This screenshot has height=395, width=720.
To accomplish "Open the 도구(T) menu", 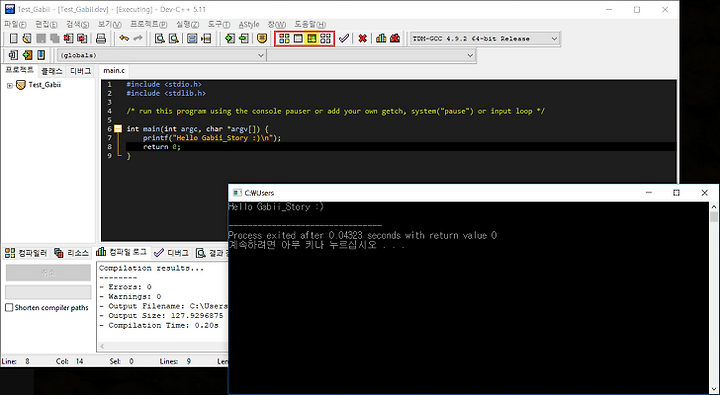I will [219, 24].
